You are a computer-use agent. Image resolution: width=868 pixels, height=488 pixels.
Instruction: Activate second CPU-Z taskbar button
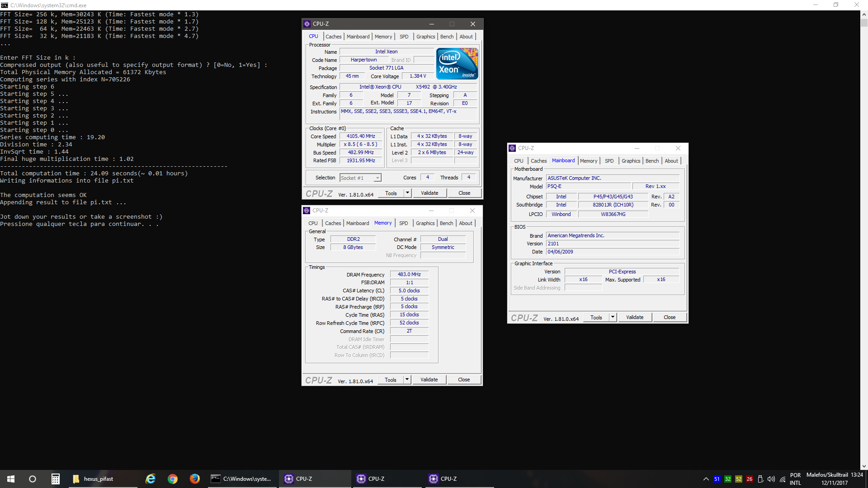coord(387,479)
